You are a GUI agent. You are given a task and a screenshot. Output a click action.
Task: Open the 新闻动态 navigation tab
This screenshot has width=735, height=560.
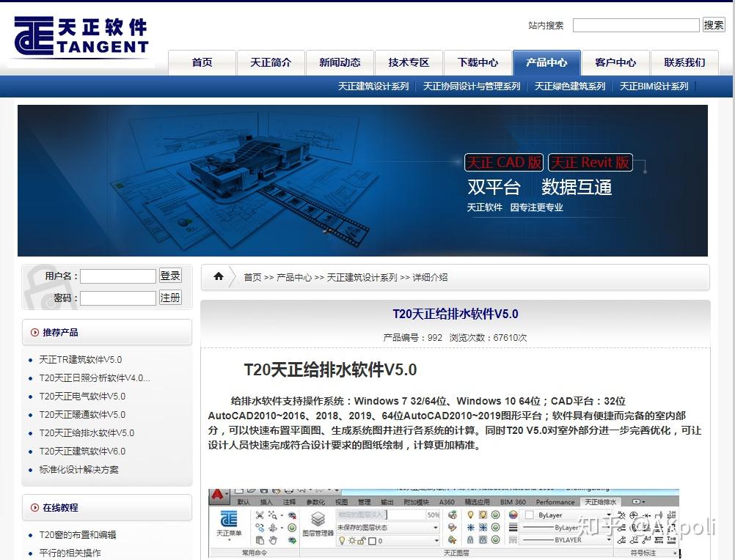[340, 62]
